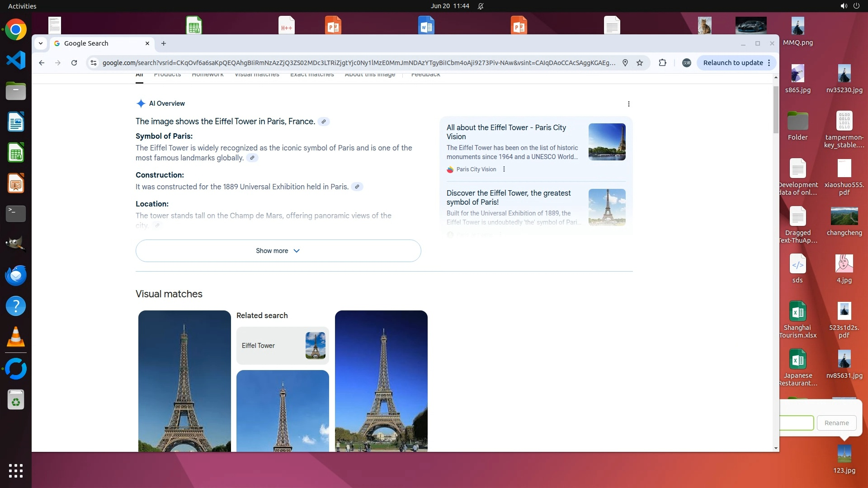Screen dimensions: 868x488
Task: Bookmark this page with the star icon
Action: 640,63
